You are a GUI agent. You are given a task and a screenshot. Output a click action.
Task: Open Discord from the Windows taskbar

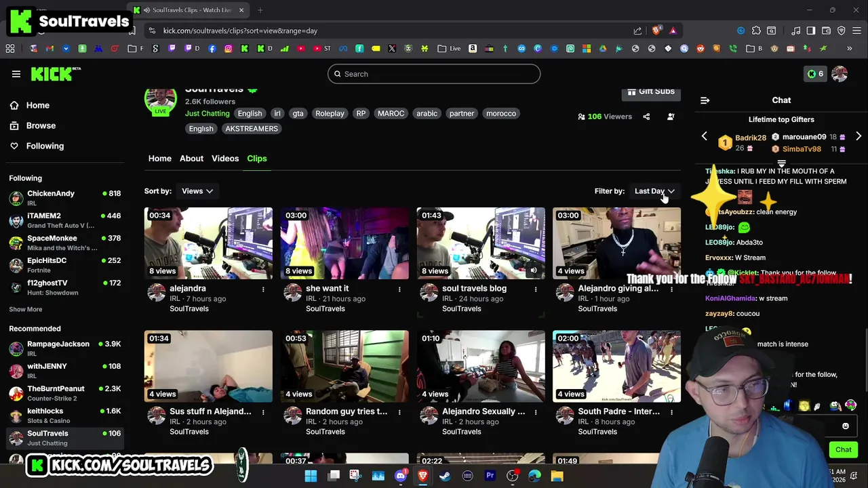401,476
